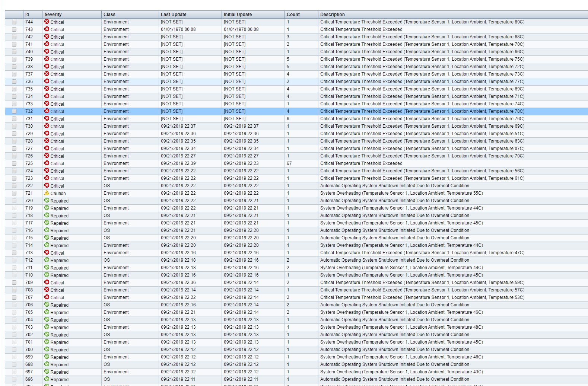Check the box for event 721
Screen dimensions: 588x386
pos(14,193)
